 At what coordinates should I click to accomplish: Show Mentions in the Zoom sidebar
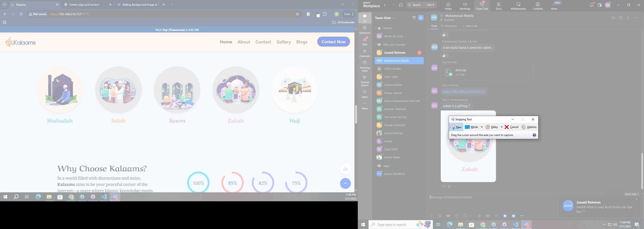[365, 30]
